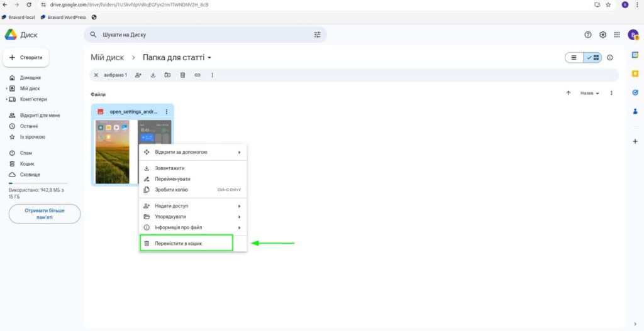
Task: Open Bravard WordPress bookmark
Action: coord(64,17)
